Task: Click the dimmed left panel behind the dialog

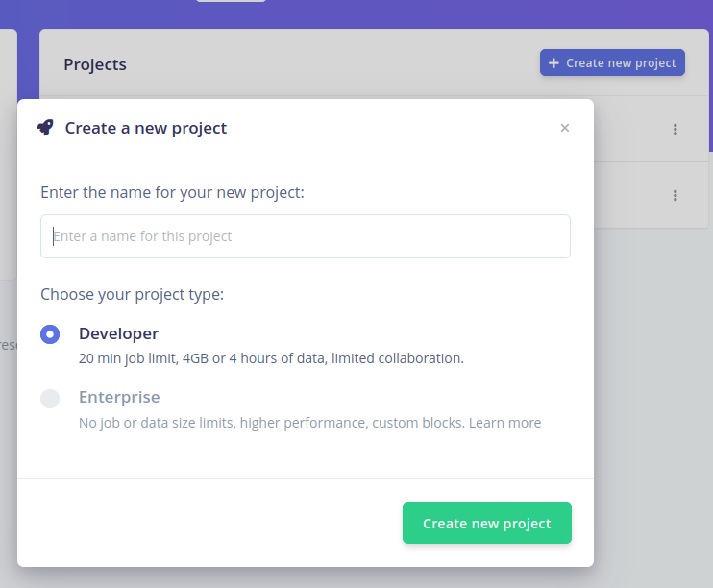Action: [9, 155]
